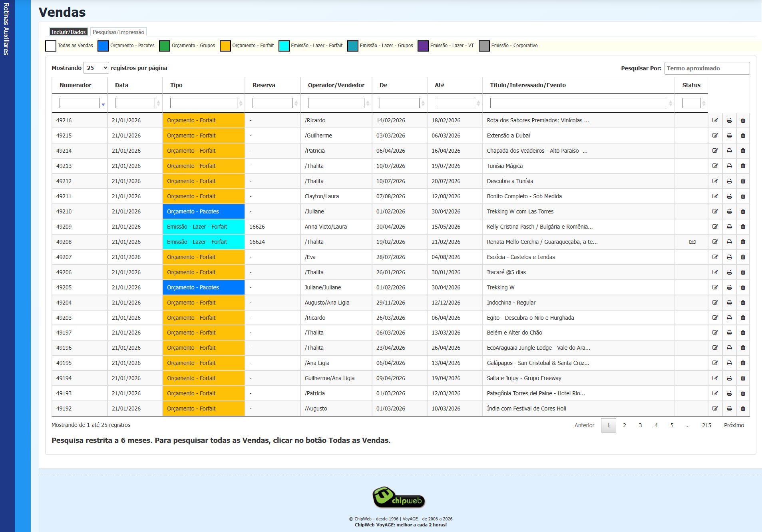The height and width of the screenshot is (532, 762).
Task: Click status icon on row 49208
Action: pos(692,242)
